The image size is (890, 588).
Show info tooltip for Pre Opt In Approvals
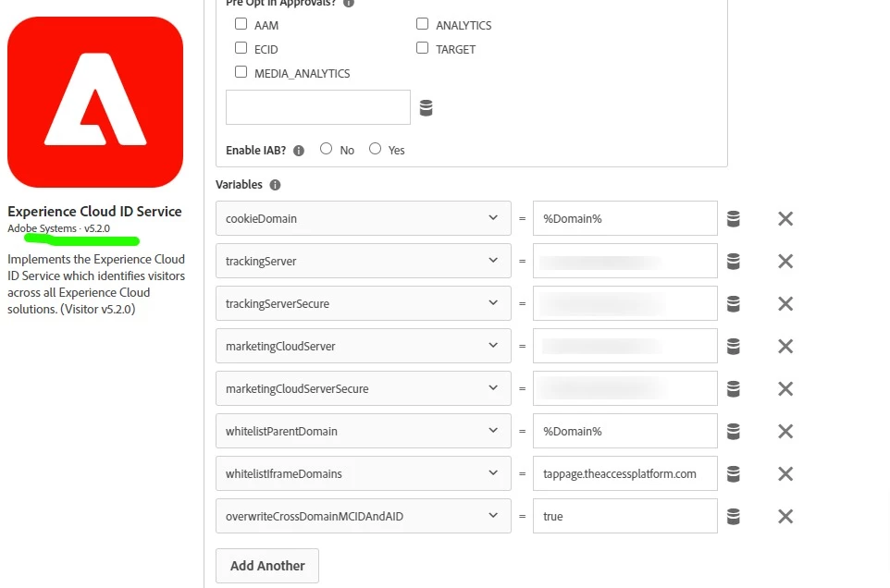pos(349,3)
